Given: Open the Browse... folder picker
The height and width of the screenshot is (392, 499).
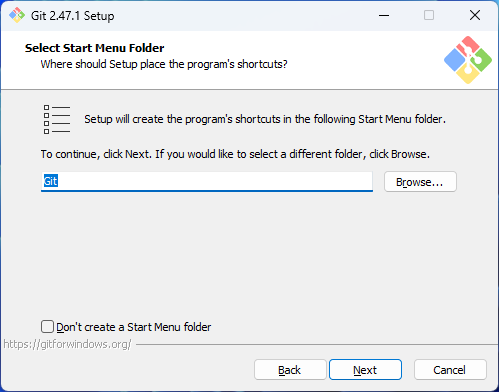Looking at the screenshot, I should point(420,182).
